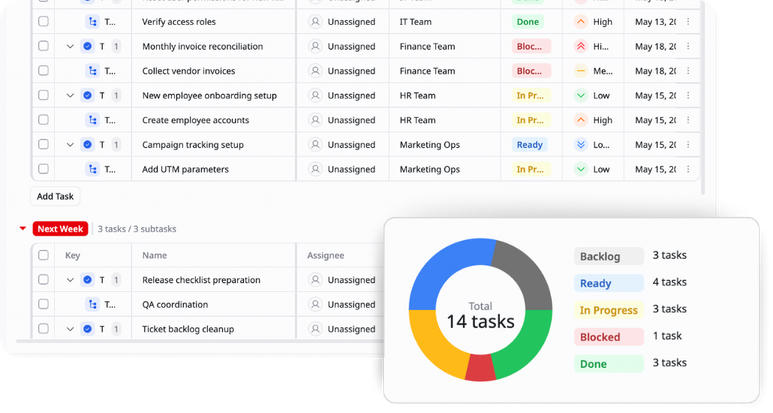The image size is (773, 413).
Task: Click subtask icon of Verify access roles
Action: (x=92, y=22)
